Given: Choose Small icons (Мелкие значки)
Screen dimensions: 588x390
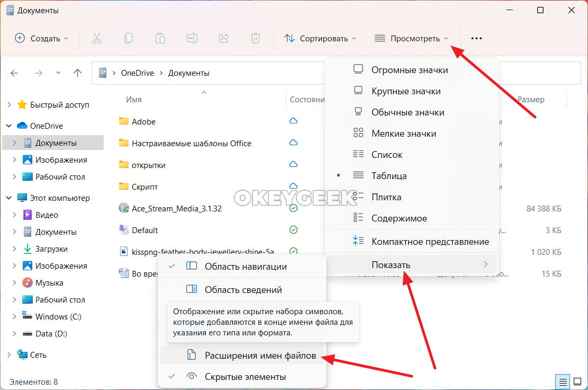Looking at the screenshot, I should pyautogui.click(x=411, y=133).
